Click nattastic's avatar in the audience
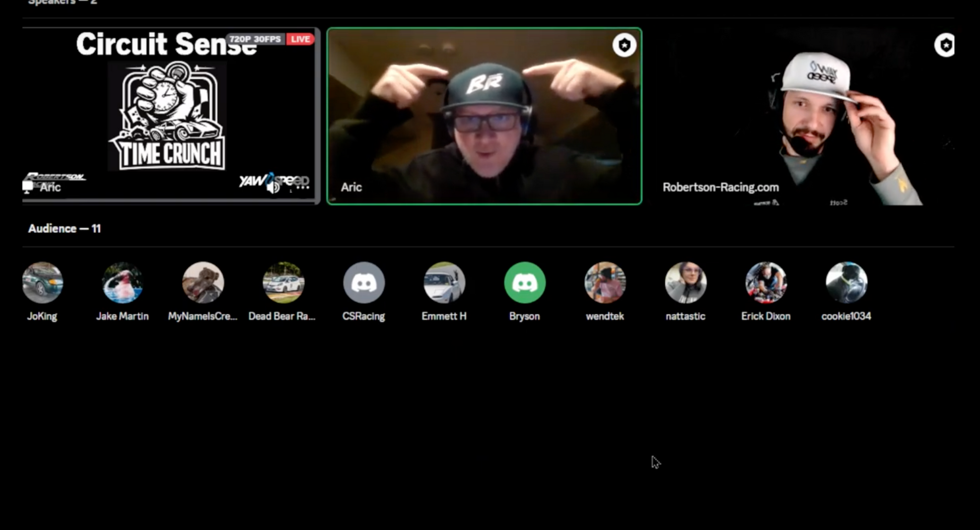The image size is (980, 530). [685, 283]
